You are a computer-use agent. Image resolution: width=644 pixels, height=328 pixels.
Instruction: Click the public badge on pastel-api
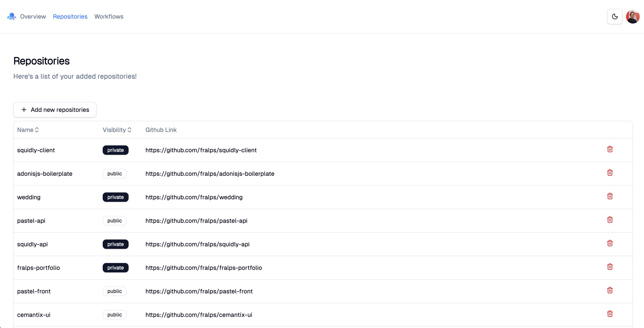(x=114, y=221)
